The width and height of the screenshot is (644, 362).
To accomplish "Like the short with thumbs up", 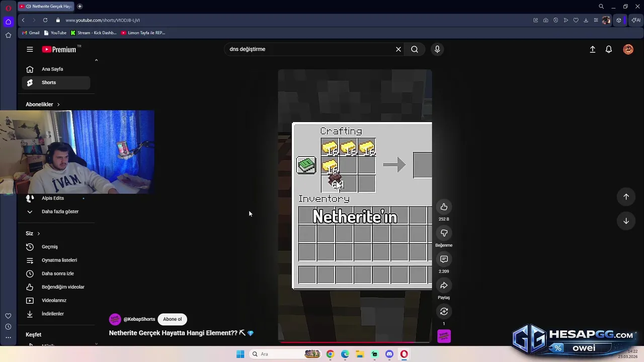I will point(444,207).
